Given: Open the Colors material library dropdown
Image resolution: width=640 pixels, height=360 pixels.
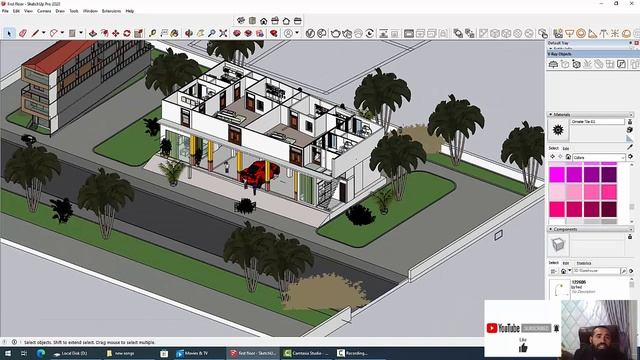Looking at the screenshot, I should tap(599, 157).
